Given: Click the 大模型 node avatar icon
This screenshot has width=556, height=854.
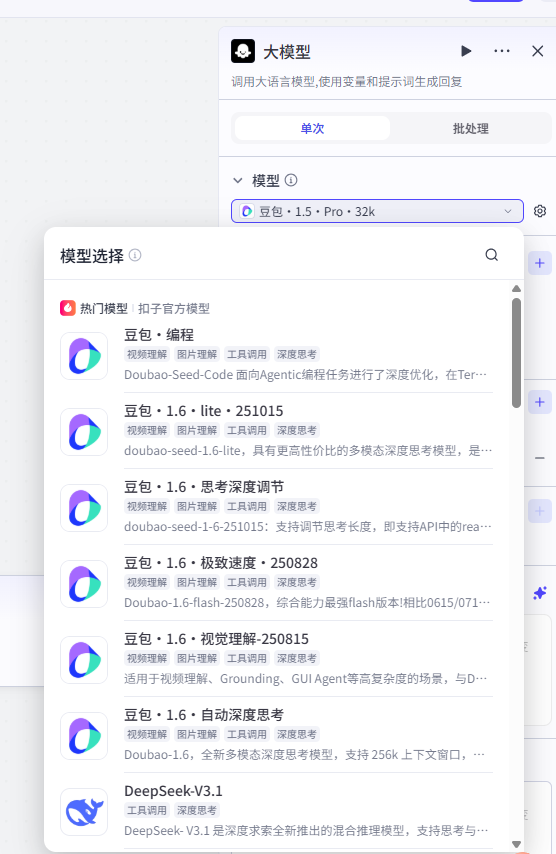Looking at the screenshot, I should coord(243,52).
